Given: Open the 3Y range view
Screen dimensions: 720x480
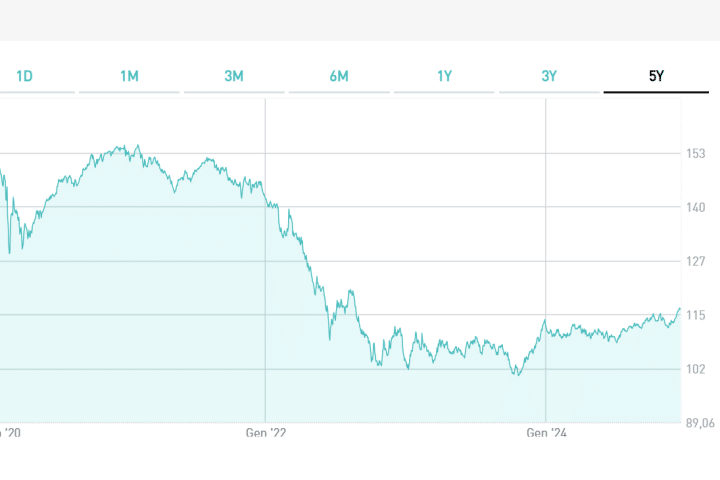Looking at the screenshot, I should tap(549, 76).
